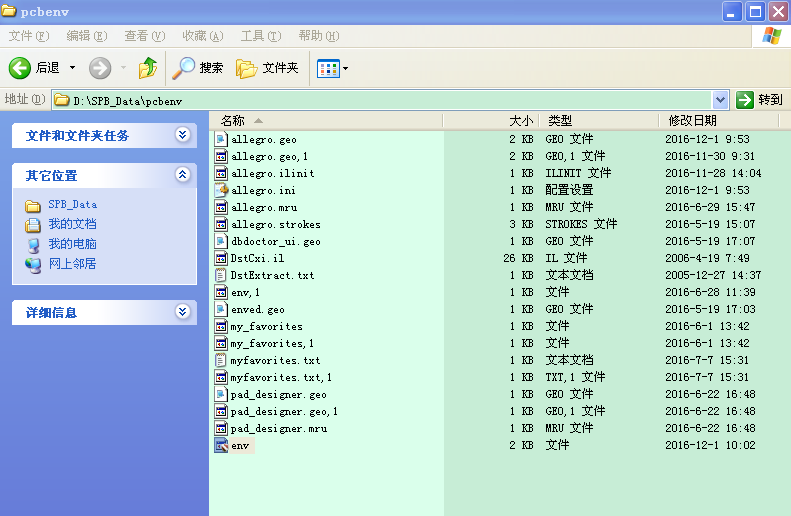This screenshot has width=791, height=516.
Task: Click the green Back arrow icon
Action: (x=20, y=68)
